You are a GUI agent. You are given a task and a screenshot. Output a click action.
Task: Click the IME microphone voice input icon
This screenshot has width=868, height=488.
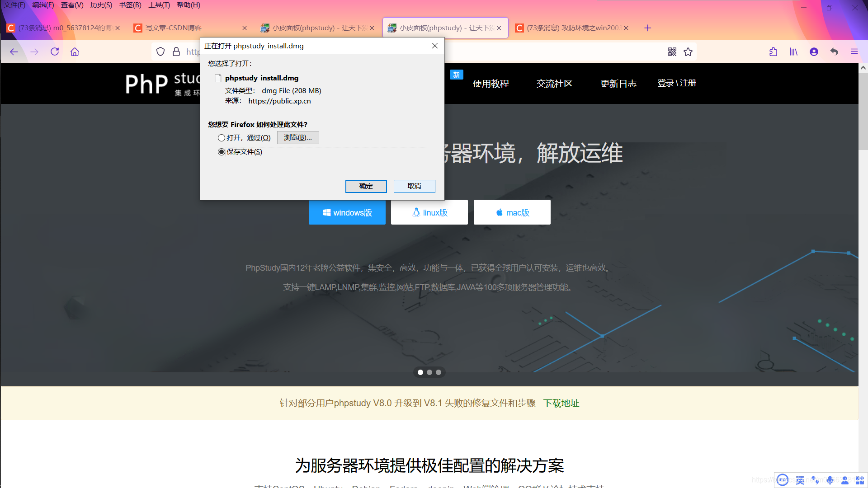pyautogui.click(x=830, y=480)
